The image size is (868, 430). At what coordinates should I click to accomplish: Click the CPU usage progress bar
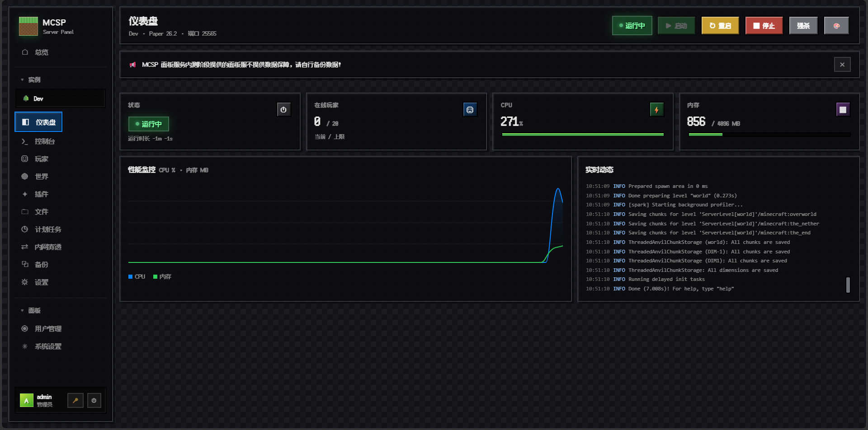[x=583, y=135]
